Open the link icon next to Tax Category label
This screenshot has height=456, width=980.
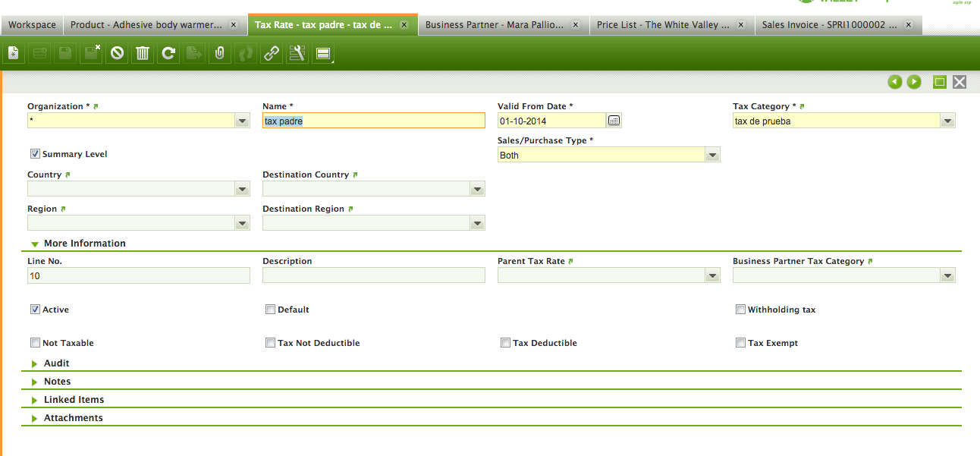click(x=803, y=106)
